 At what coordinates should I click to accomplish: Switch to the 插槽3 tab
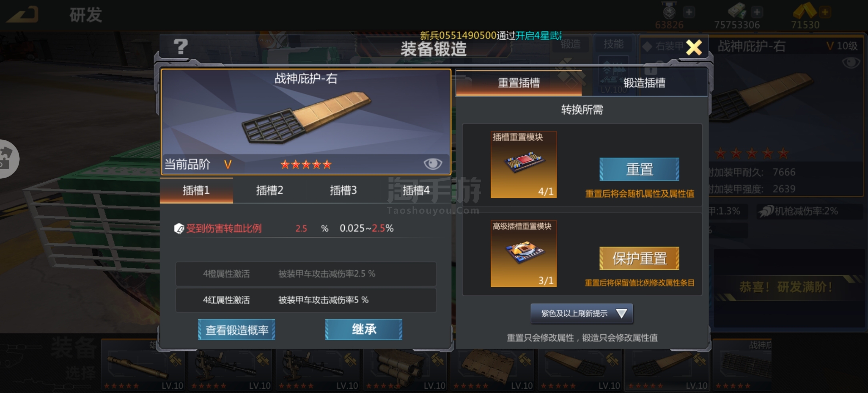point(343,190)
